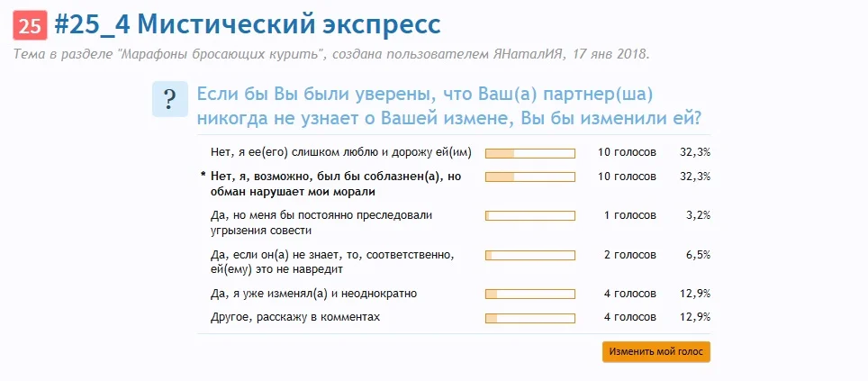Click the result bar for 'слишком люблю' option
The height and width of the screenshot is (381, 868).
coord(529,153)
